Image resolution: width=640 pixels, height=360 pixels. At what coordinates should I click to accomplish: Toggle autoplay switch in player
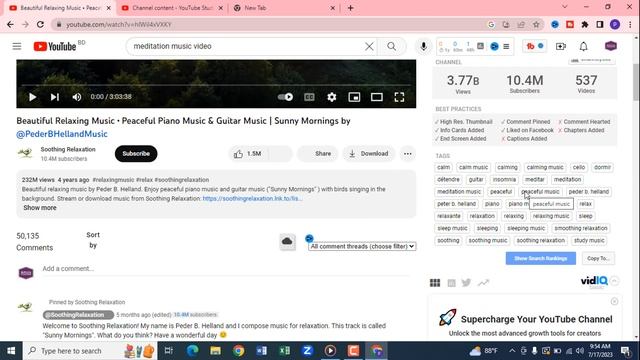coord(285,97)
